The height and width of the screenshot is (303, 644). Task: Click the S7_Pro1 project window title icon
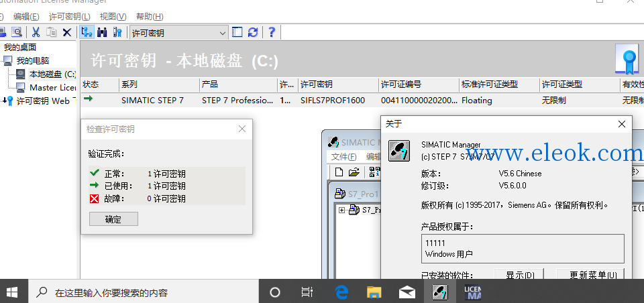[340, 193]
